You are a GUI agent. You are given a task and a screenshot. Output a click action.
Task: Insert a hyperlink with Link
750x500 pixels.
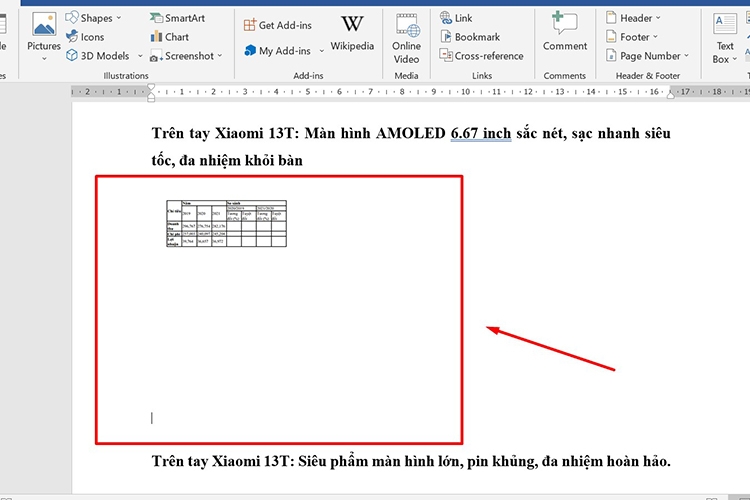point(456,18)
